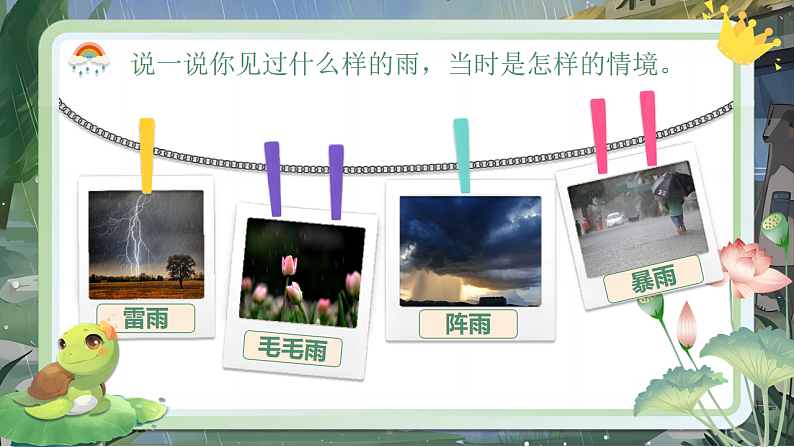794x447 pixels.
Task: Open the lightning storm photo
Action: 146,244
